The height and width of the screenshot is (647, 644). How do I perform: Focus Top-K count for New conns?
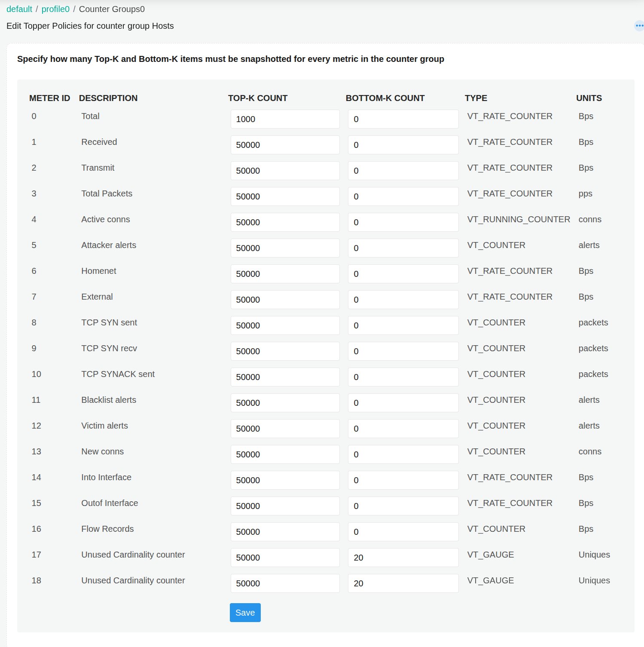point(285,454)
